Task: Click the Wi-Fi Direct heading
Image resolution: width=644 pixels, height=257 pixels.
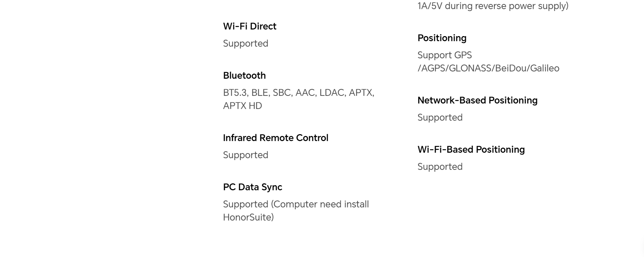Action: click(250, 26)
